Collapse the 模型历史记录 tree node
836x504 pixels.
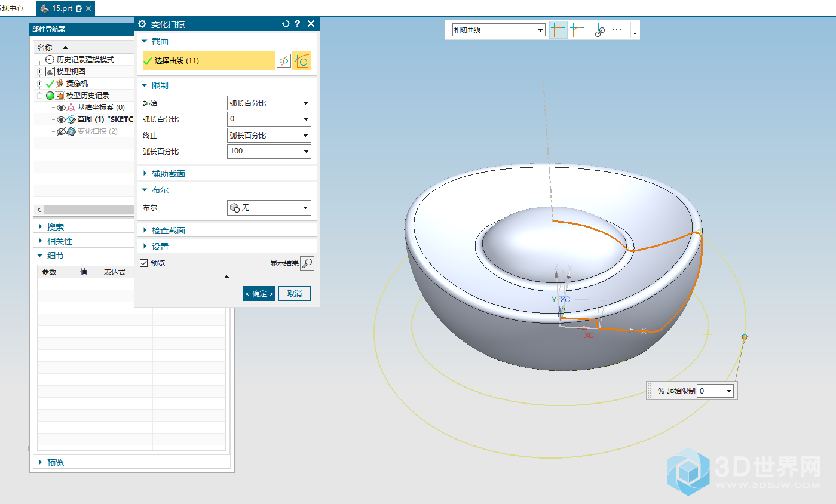(40, 96)
